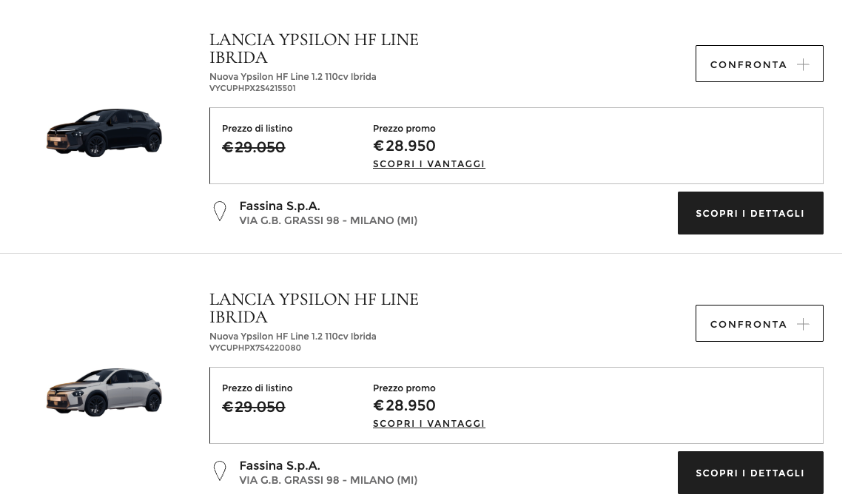
Task: Click the first listing's promo price €28.950
Action: (x=404, y=146)
